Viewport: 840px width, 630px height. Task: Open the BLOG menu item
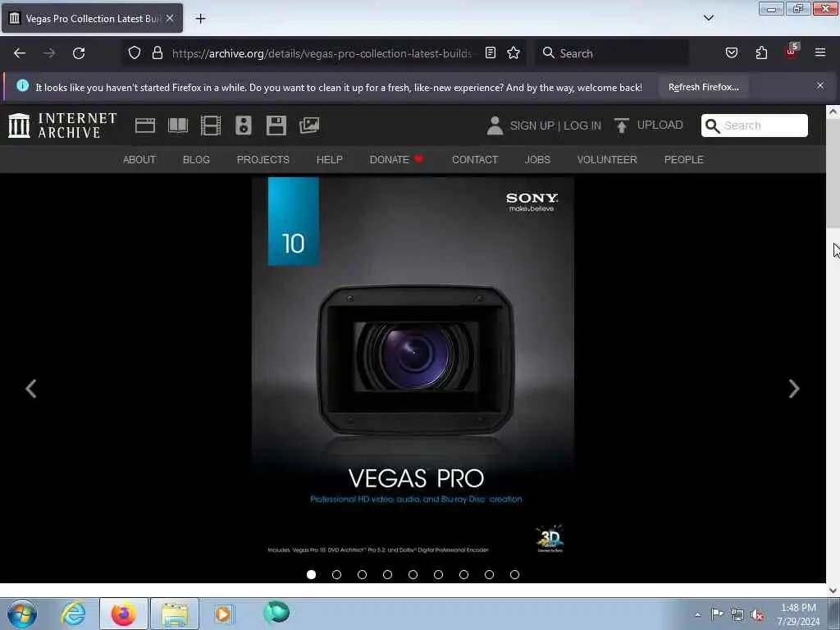pyautogui.click(x=196, y=160)
